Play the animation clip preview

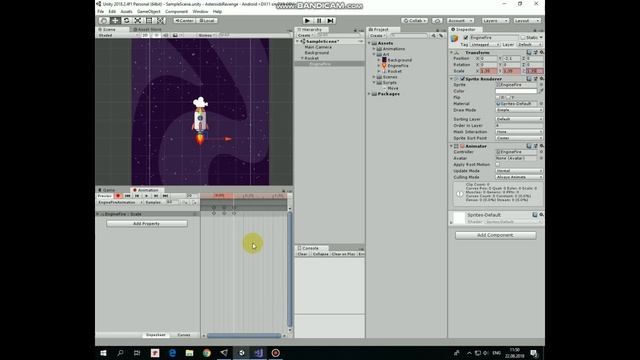147,196
